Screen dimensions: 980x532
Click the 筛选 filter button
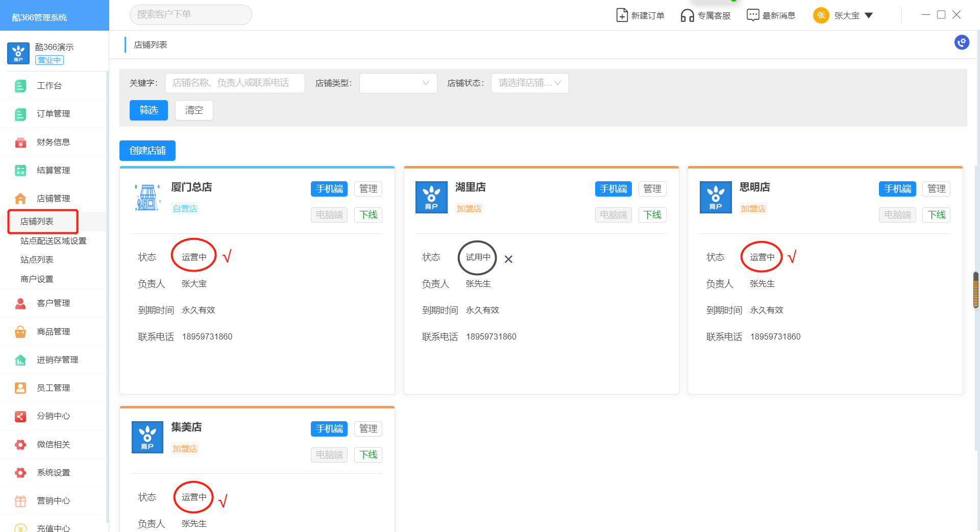[149, 110]
